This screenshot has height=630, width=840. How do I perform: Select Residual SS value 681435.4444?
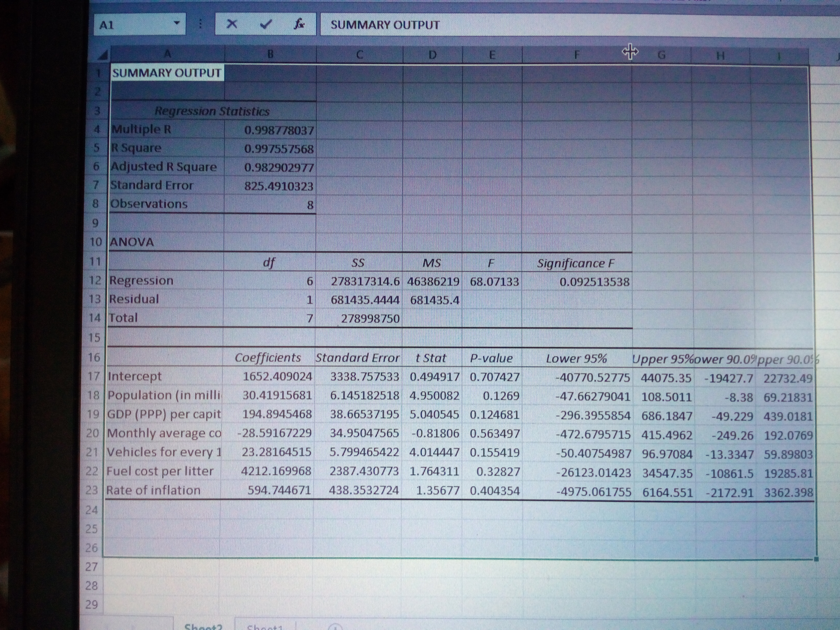365,300
